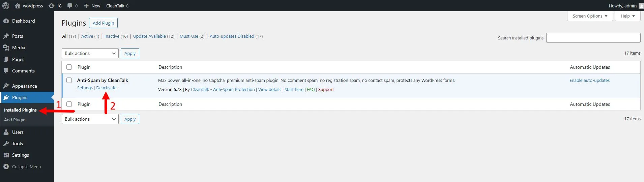644x182 pixels.
Task: Click the Users person icon
Action: [6, 132]
